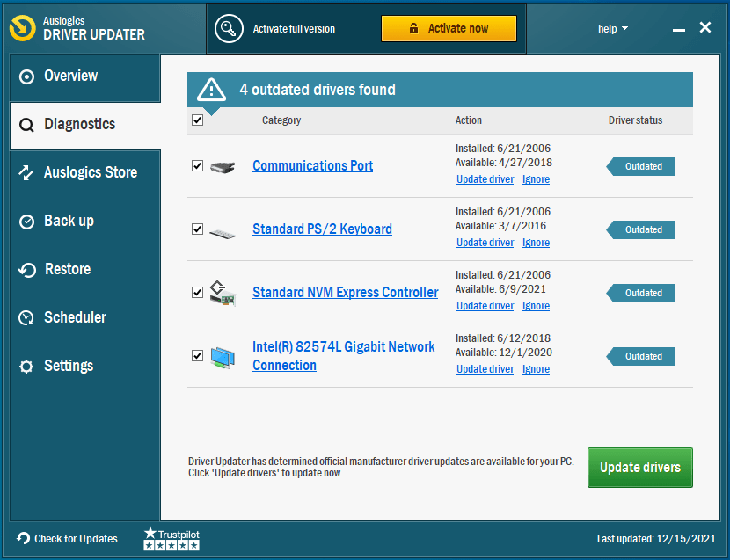This screenshot has width=730, height=560.
Task: Select the Restore icon in sidebar
Action: click(26, 269)
